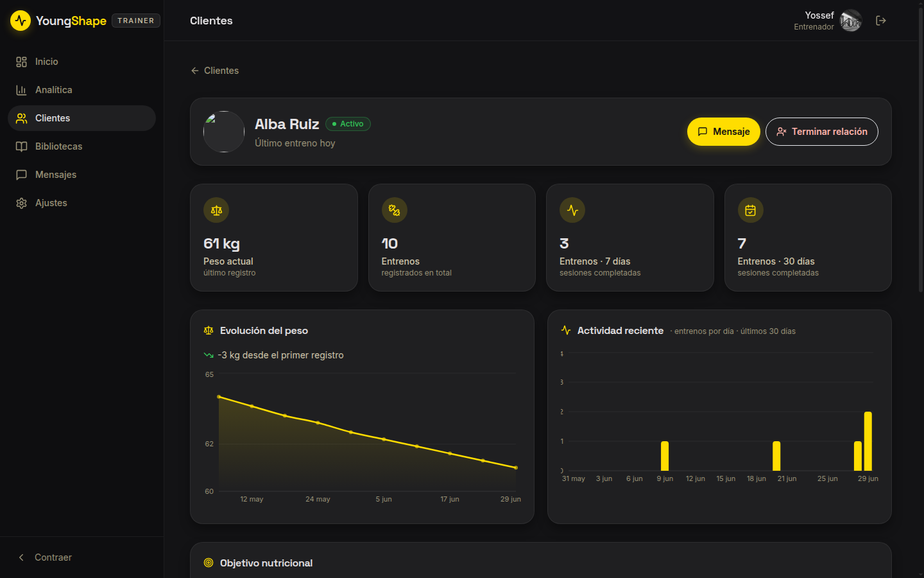Click the pulse icon beside Actividad reciente
The height and width of the screenshot is (578, 924).
[566, 330]
